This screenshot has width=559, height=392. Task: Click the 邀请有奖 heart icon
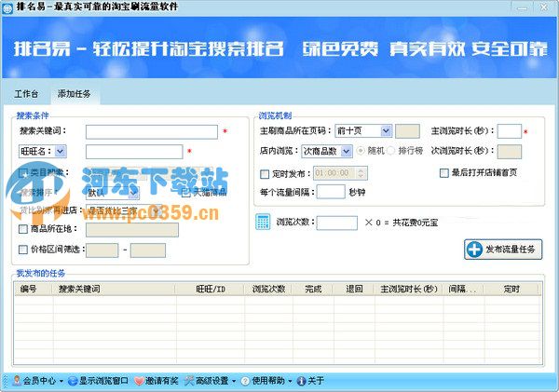pos(139,381)
